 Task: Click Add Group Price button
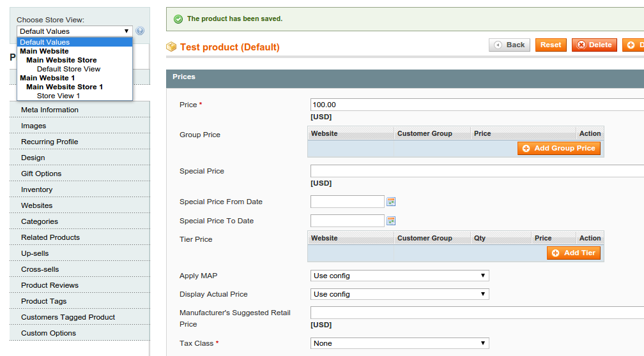coord(559,148)
